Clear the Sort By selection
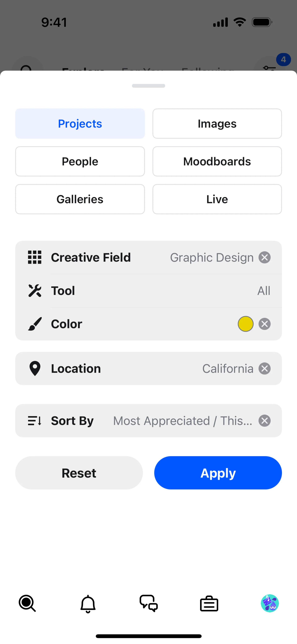Viewport: 297px width, 644px height. 265,421
